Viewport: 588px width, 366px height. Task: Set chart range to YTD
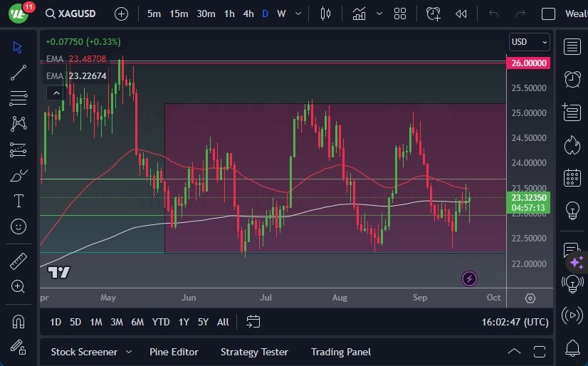click(161, 322)
